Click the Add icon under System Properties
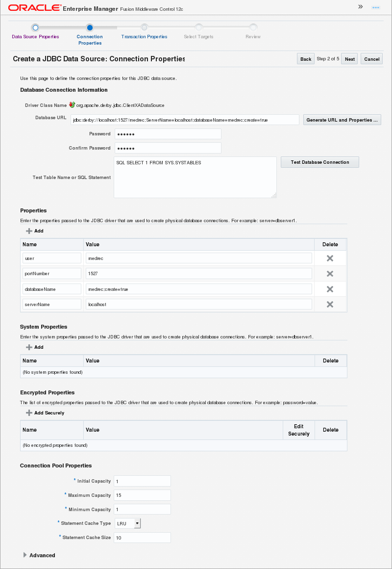This screenshot has width=392, height=569. coord(29,347)
